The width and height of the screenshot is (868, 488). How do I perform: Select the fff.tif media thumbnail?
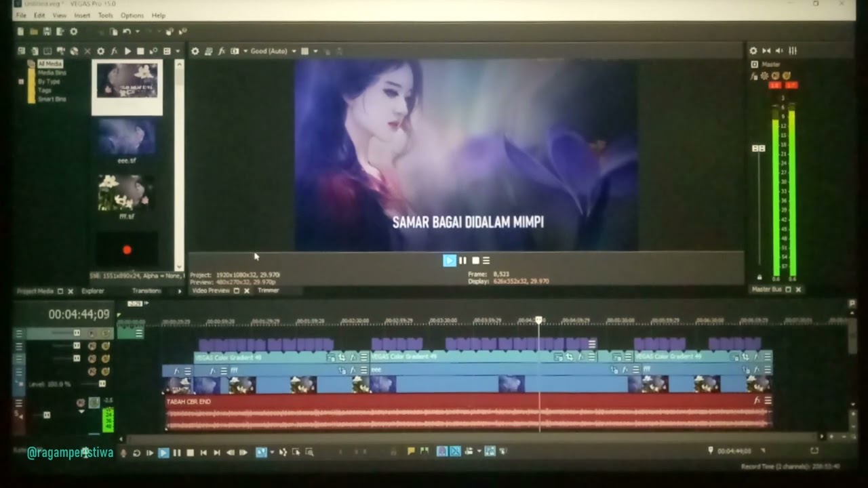(127, 197)
